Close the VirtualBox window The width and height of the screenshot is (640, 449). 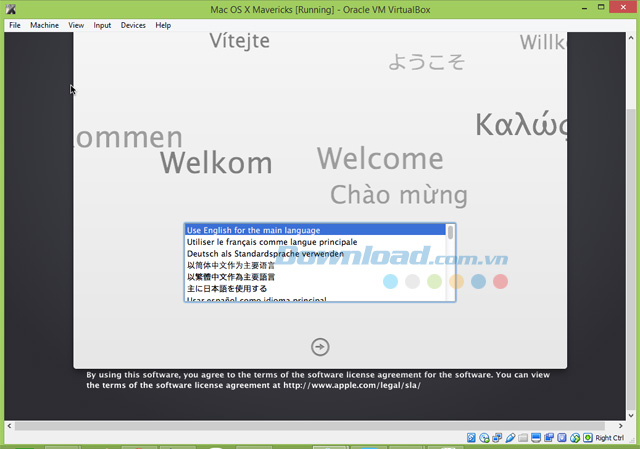tap(623, 7)
